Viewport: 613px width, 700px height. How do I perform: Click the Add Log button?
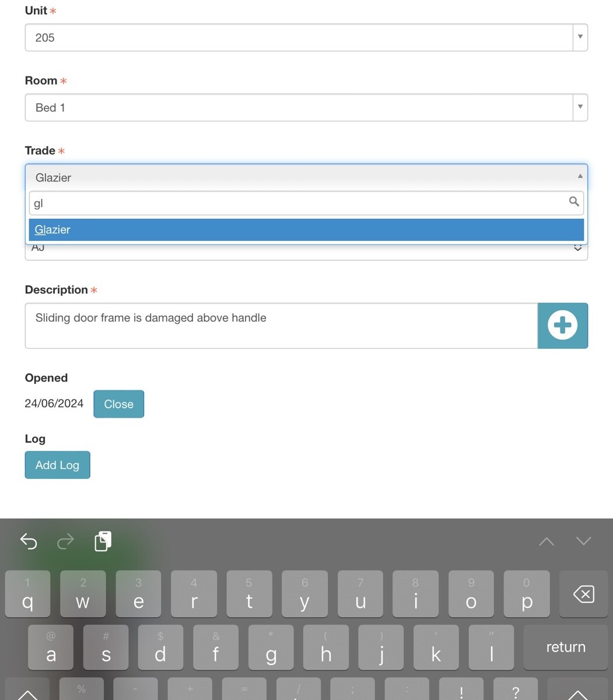pos(57,465)
